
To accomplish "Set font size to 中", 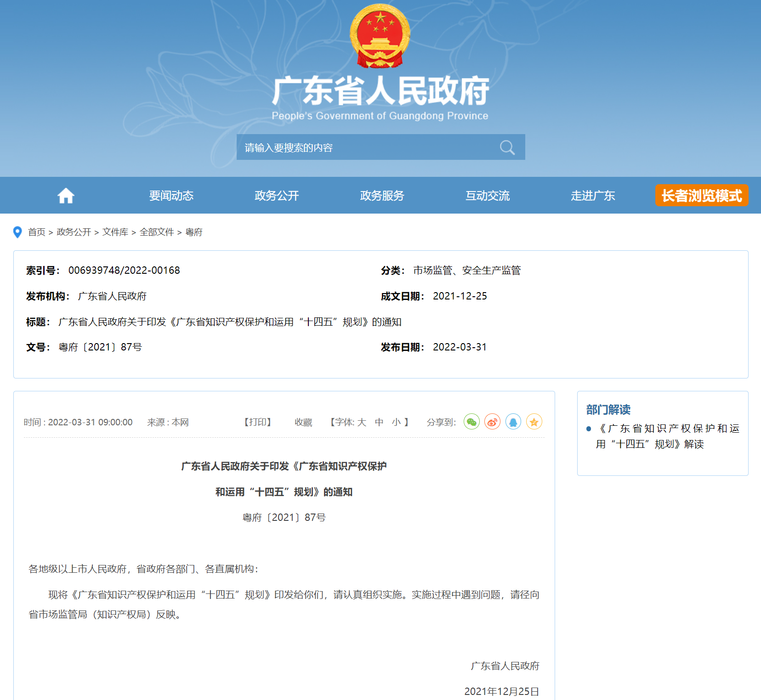I will coord(379,422).
